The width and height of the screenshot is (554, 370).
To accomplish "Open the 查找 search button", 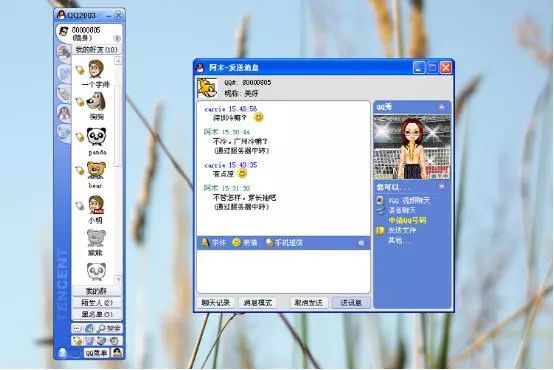I will [x=109, y=329].
